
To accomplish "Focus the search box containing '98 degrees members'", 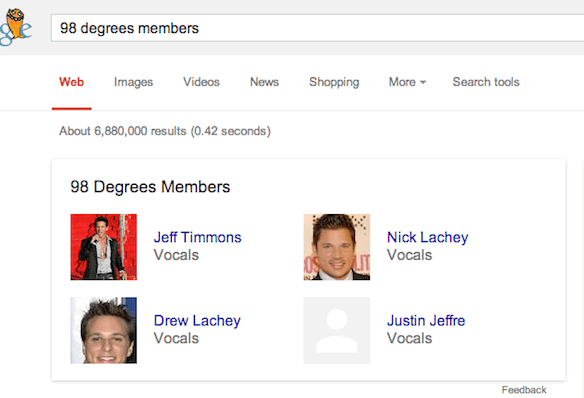I will pos(317,28).
